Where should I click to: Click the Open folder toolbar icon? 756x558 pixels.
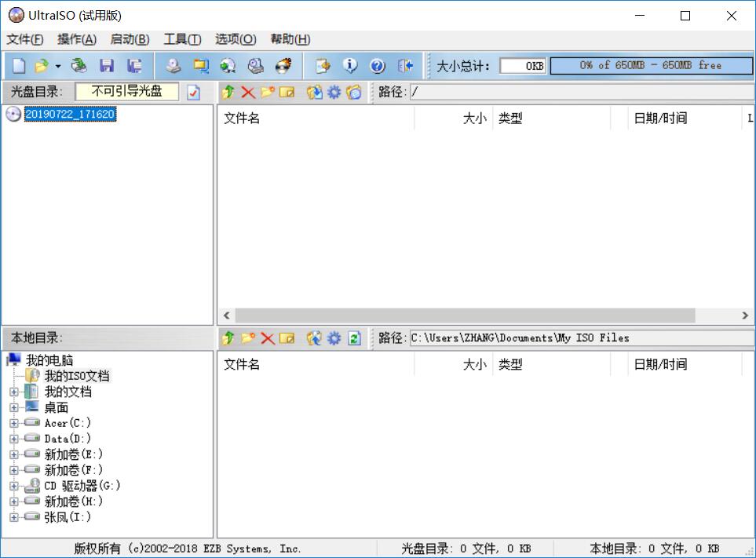(x=42, y=66)
